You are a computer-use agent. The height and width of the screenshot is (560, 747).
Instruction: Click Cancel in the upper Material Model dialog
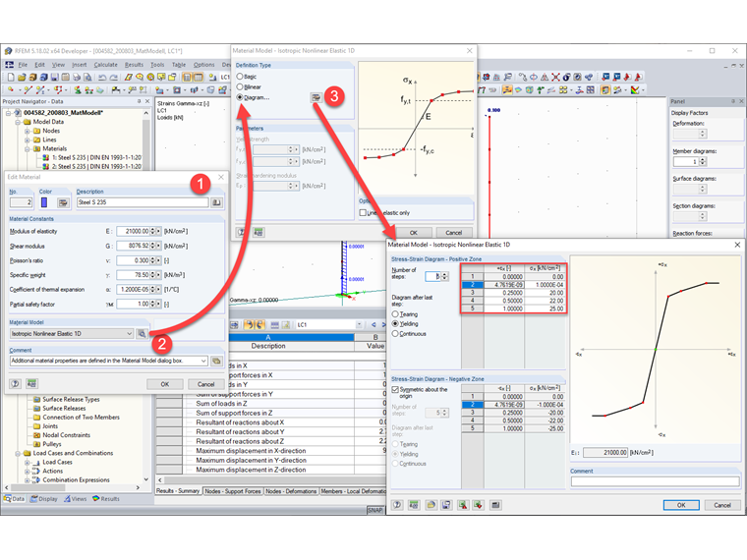453,233
